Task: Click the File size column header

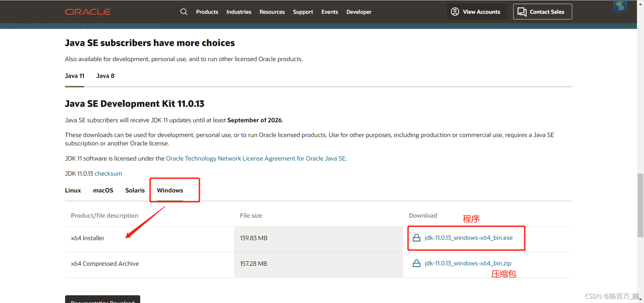Action: click(x=251, y=216)
